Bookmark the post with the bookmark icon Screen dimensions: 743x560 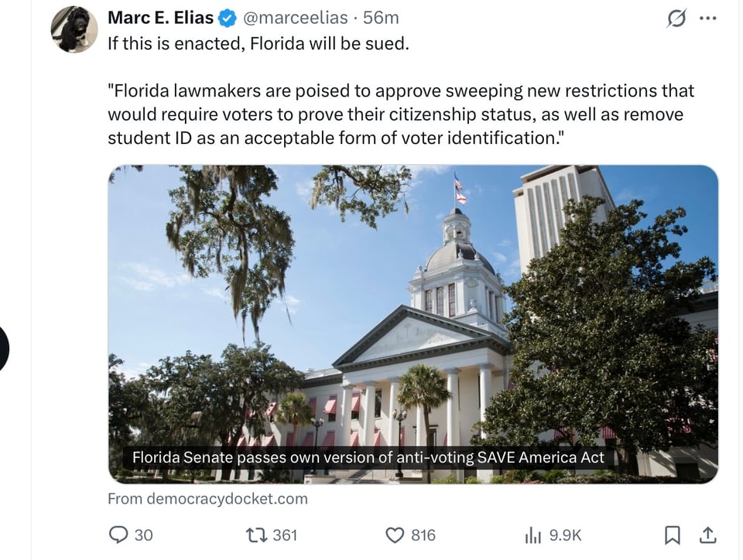[673, 534]
